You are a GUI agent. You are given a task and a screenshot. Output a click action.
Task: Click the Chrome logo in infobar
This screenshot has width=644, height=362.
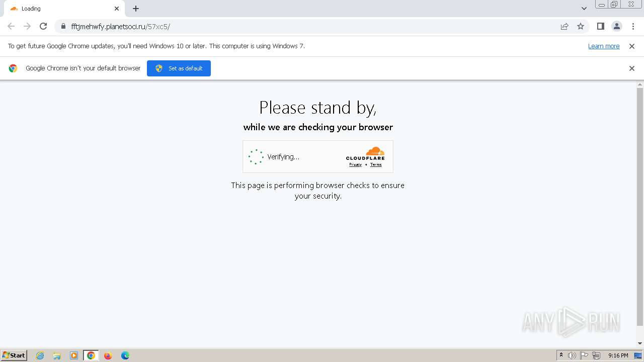(x=13, y=68)
